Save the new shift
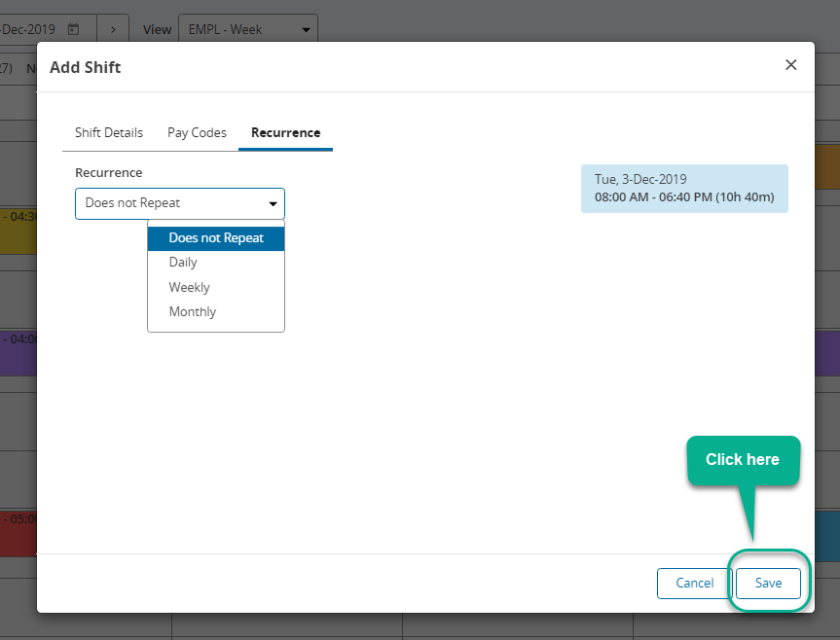The height and width of the screenshot is (640, 840). coord(768,583)
